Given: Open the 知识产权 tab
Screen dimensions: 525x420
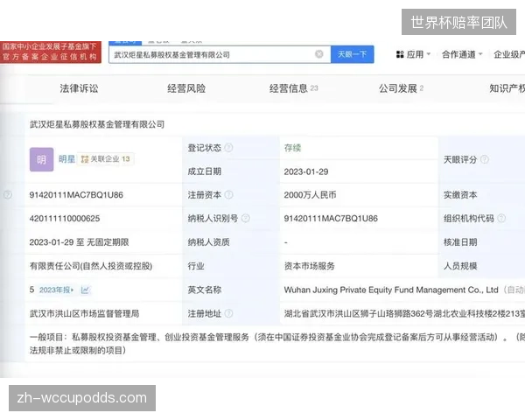Looking at the screenshot, I should pos(507,88).
